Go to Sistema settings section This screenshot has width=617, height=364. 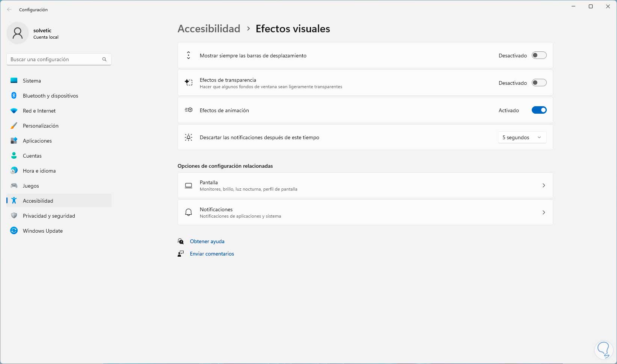(32, 81)
